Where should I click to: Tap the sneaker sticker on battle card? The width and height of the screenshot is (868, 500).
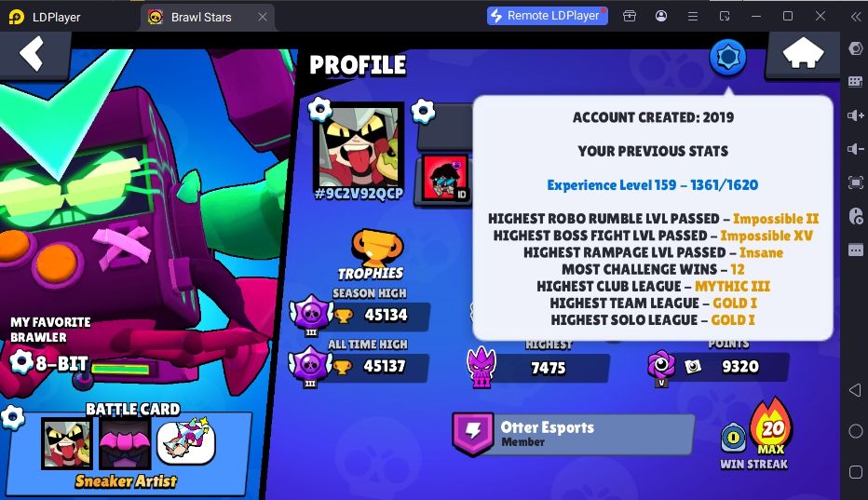click(186, 441)
